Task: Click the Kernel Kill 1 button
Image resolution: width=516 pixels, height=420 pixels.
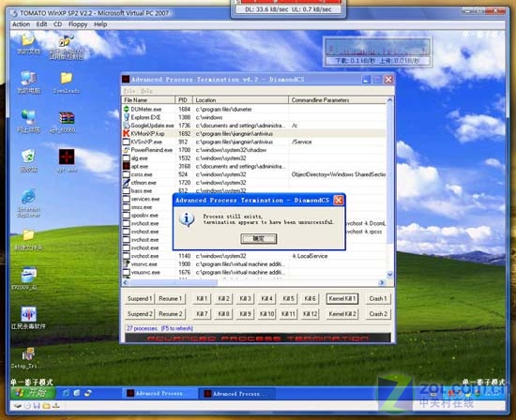Action: [342, 299]
